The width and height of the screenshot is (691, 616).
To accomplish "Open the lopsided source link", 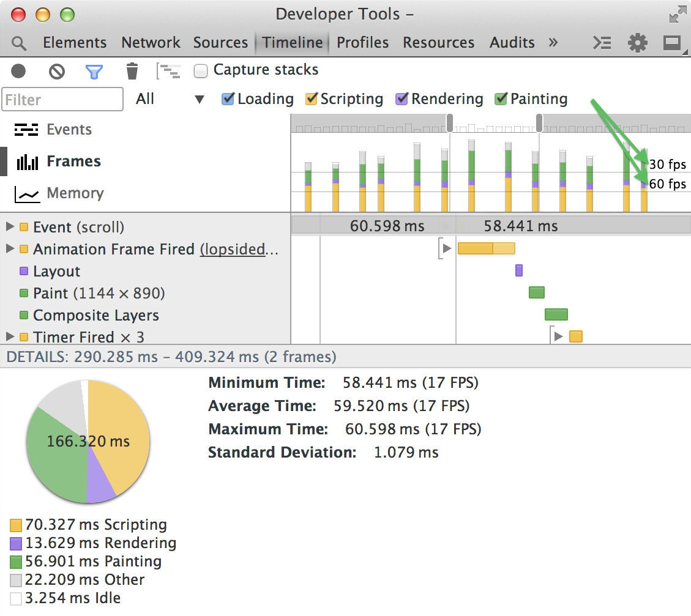I will [239, 250].
